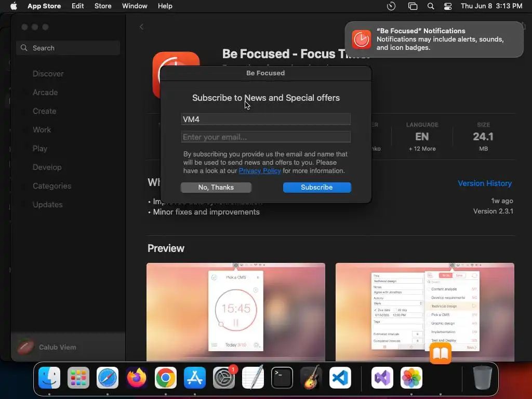Open the Help menu
The width and height of the screenshot is (532, 399).
pos(165,6)
